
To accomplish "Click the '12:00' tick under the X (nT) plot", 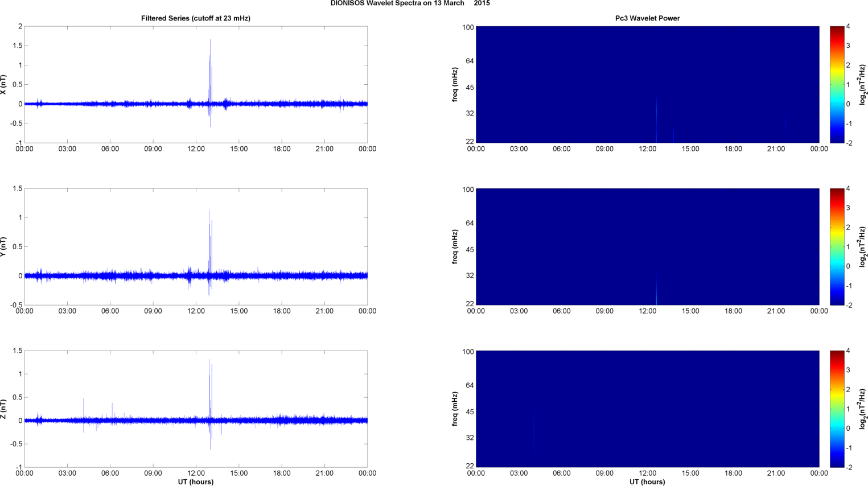I will point(196,149).
